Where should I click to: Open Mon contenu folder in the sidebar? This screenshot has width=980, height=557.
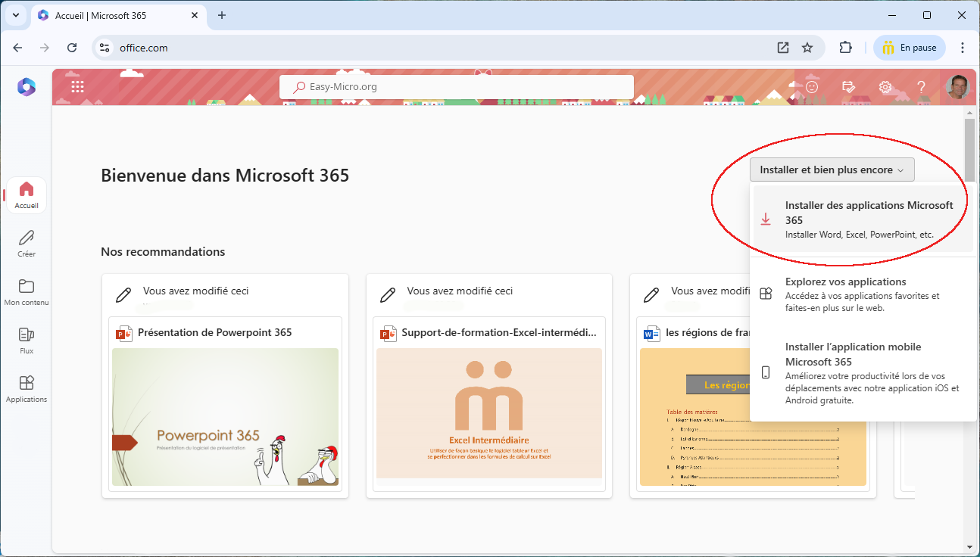27,291
